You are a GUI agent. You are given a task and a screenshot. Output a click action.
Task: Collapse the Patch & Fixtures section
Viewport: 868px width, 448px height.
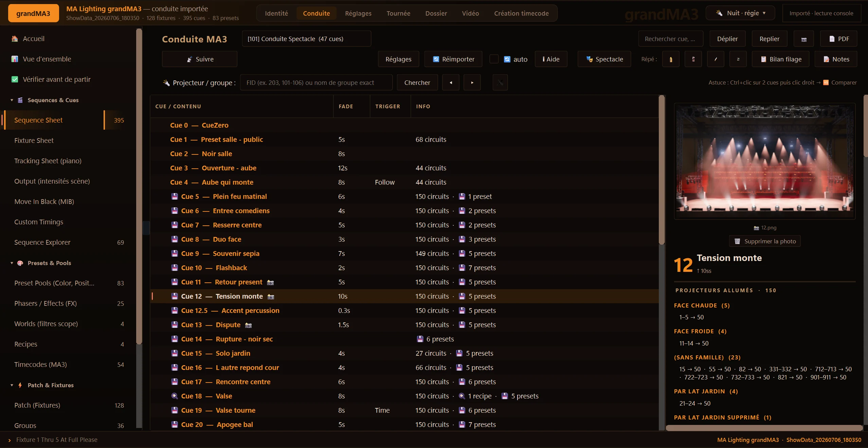[12, 385]
